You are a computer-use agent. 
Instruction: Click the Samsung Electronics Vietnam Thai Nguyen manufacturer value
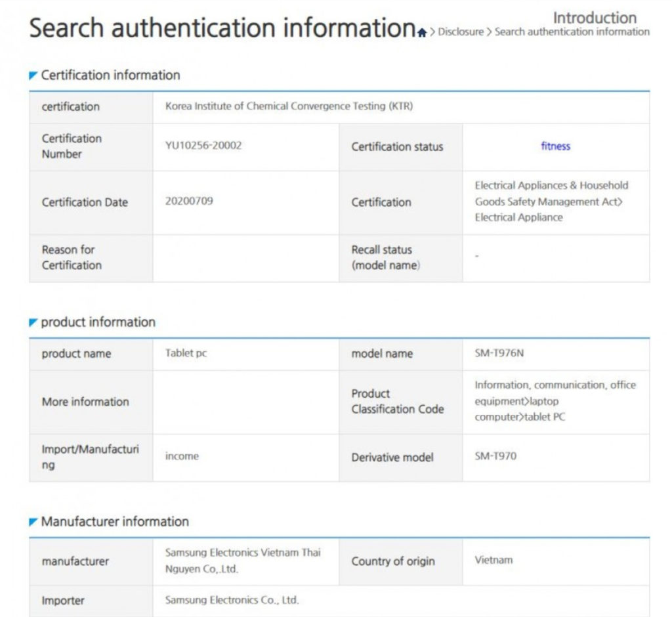(x=243, y=561)
